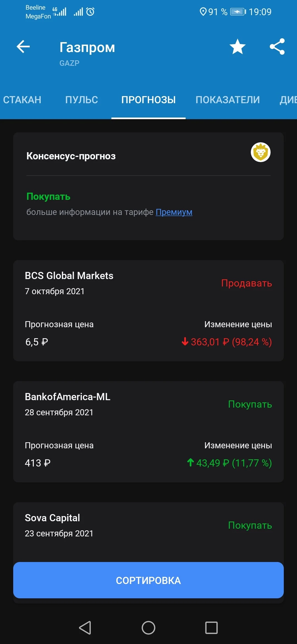Toggle the favorite star for Газпром

237,46
